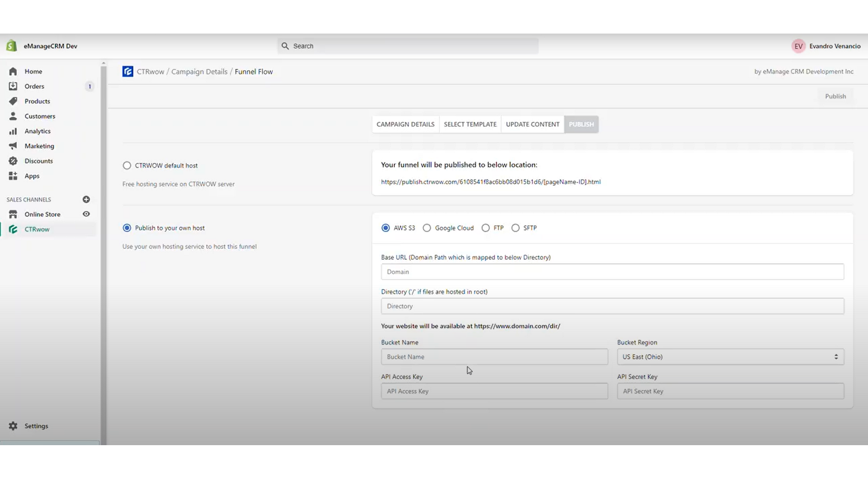The width and height of the screenshot is (868, 488).
Task: Click the Discounts badge icon
Action: [13, 161]
